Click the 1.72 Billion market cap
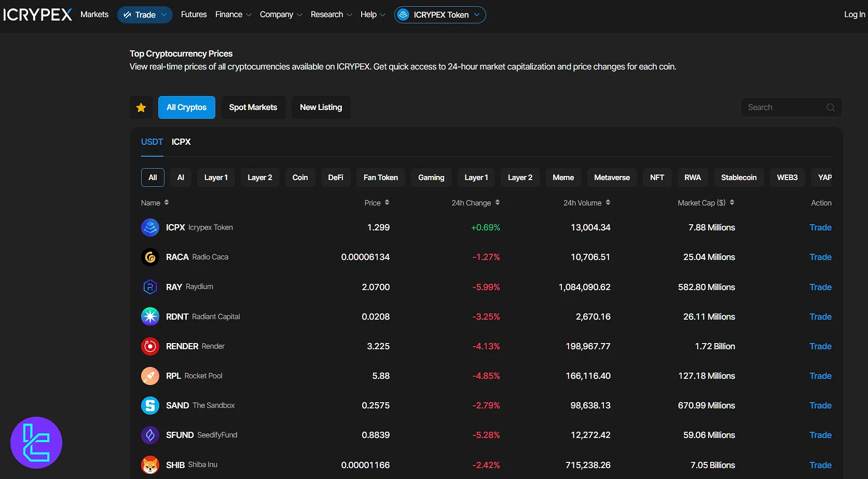 (x=715, y=346)
